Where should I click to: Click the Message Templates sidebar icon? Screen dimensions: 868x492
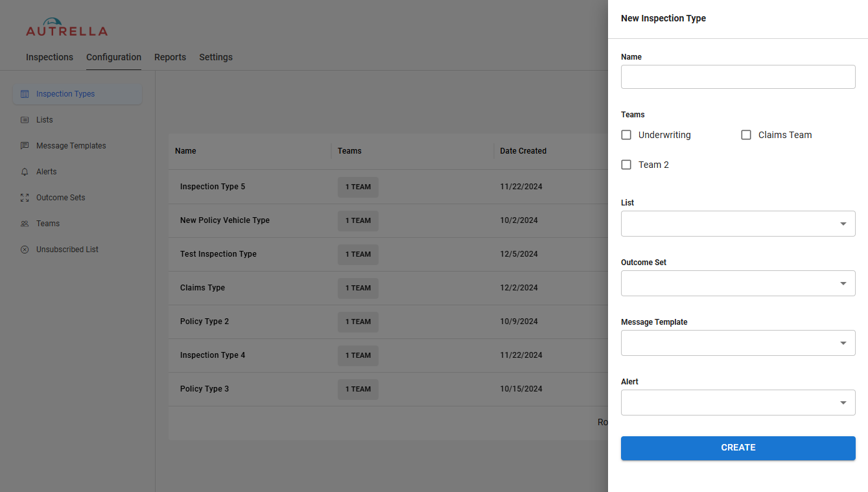[25, 146]
